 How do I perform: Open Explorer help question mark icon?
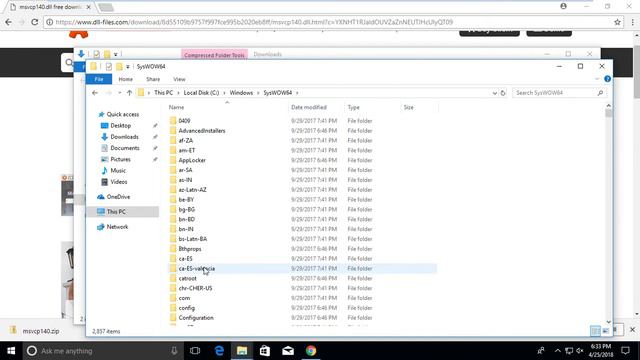tap(607, 79)
